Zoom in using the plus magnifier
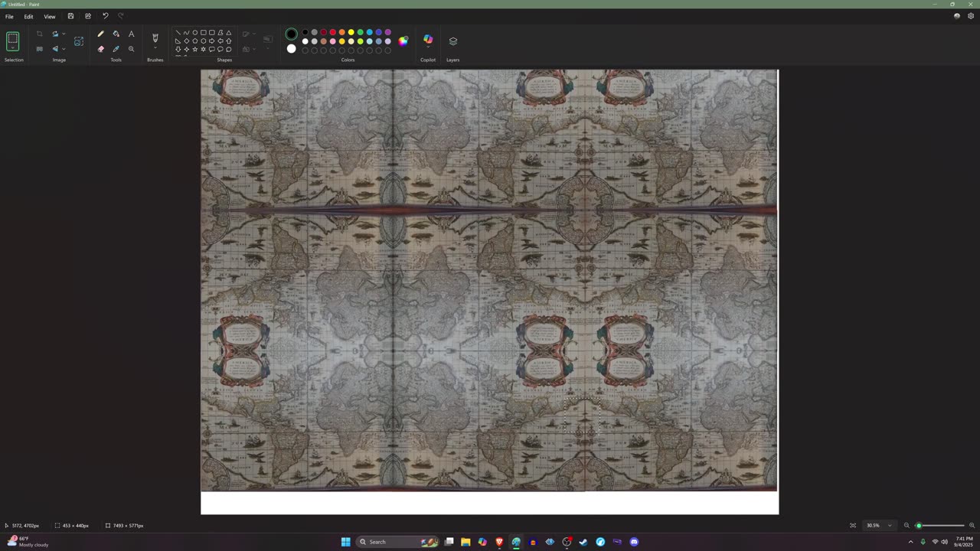The height and width of the screenshot is (551, 980). coord(972,526)
